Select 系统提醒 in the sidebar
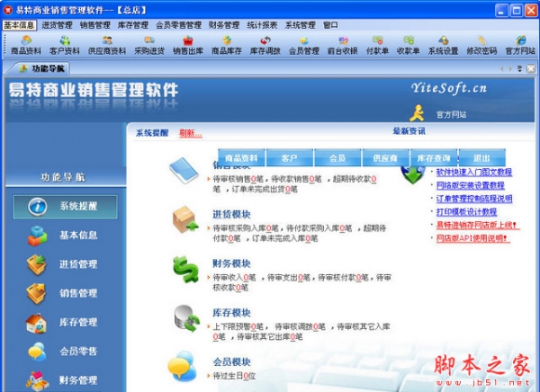 click(65, 207)
